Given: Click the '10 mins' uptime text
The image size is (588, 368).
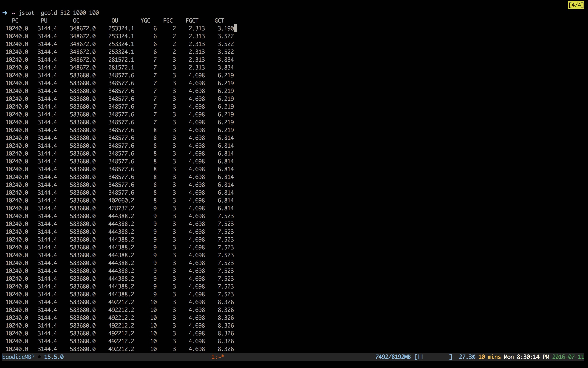Looking at the screenshot, I should coord(489,357).
